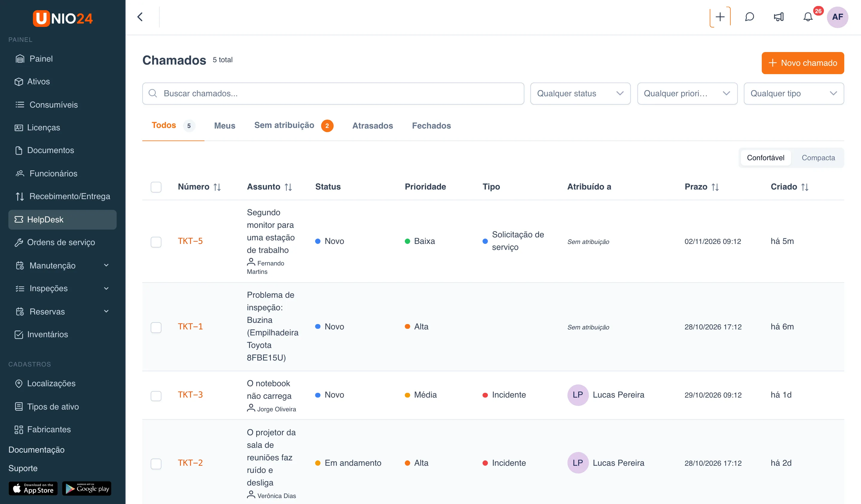Switch to Confortável view density
The width and height of the screenshot is (861, 504).
(765, 158)
